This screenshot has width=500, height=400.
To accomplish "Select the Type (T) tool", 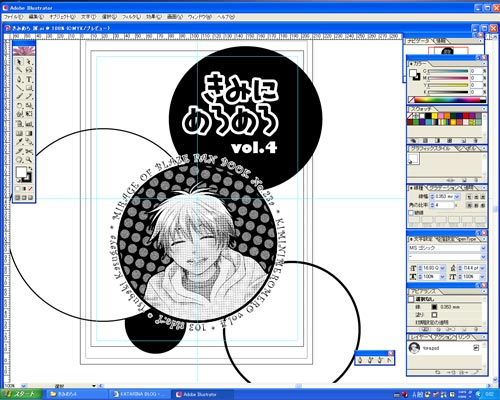I will (29, 79).
